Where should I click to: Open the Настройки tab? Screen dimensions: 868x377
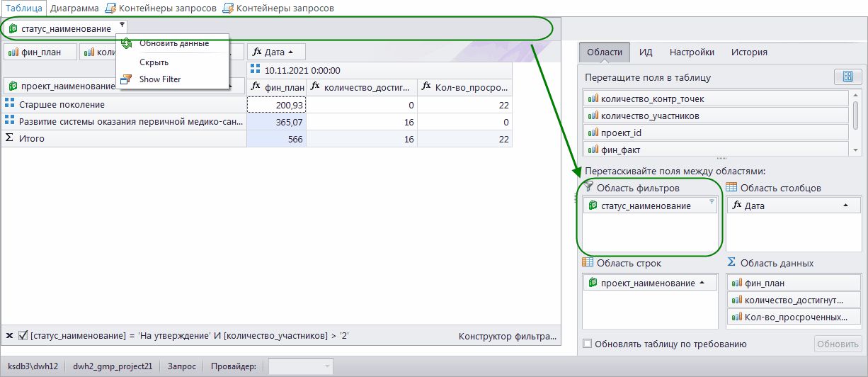coord(691,52)
